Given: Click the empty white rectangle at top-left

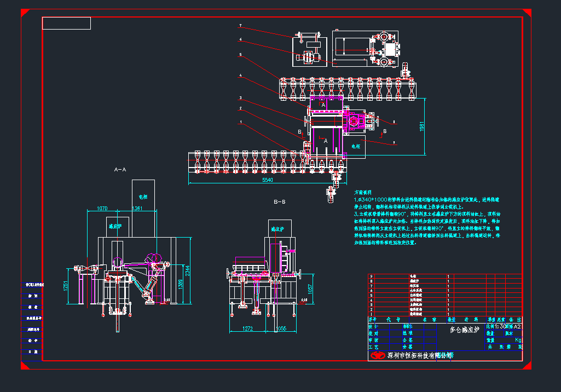Looking at the screenshot, I should [x=66, y=23].
